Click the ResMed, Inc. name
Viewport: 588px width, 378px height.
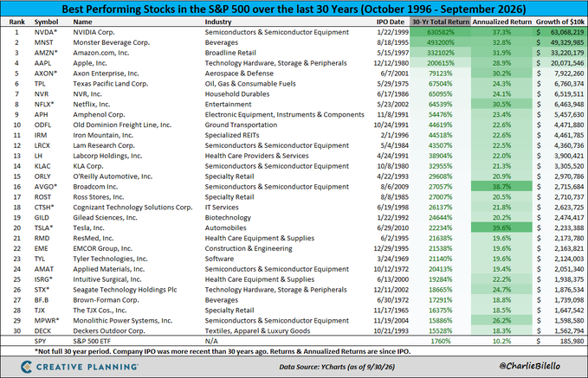coord(94,238)
